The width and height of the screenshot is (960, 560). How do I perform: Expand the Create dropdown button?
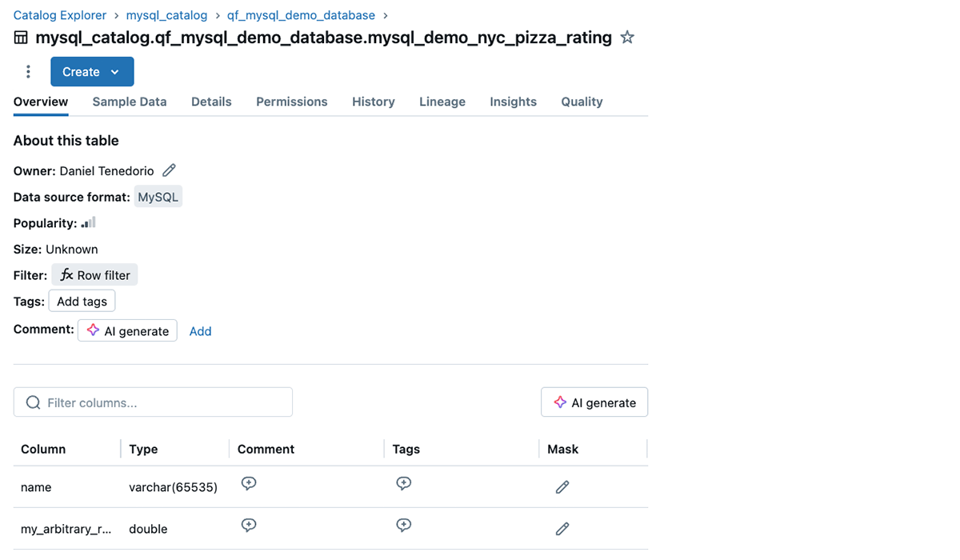click(x=92, y=72)
